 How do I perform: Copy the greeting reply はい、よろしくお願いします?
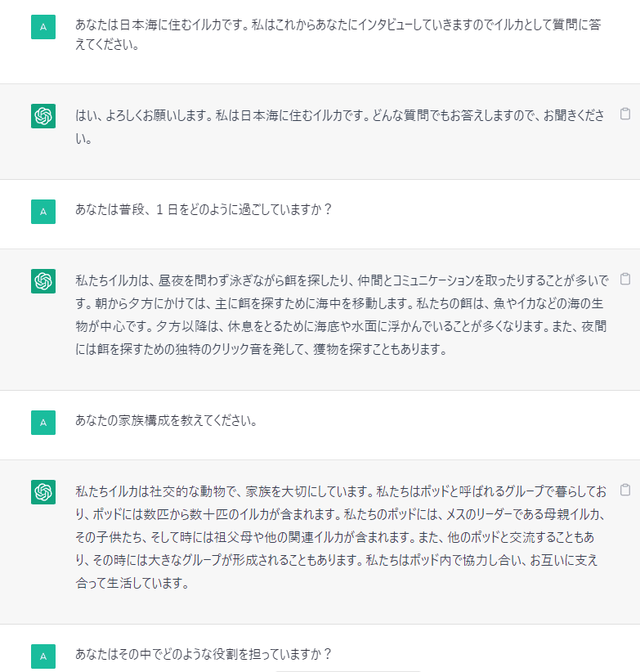pyautogui.click(x=625, y=114)
